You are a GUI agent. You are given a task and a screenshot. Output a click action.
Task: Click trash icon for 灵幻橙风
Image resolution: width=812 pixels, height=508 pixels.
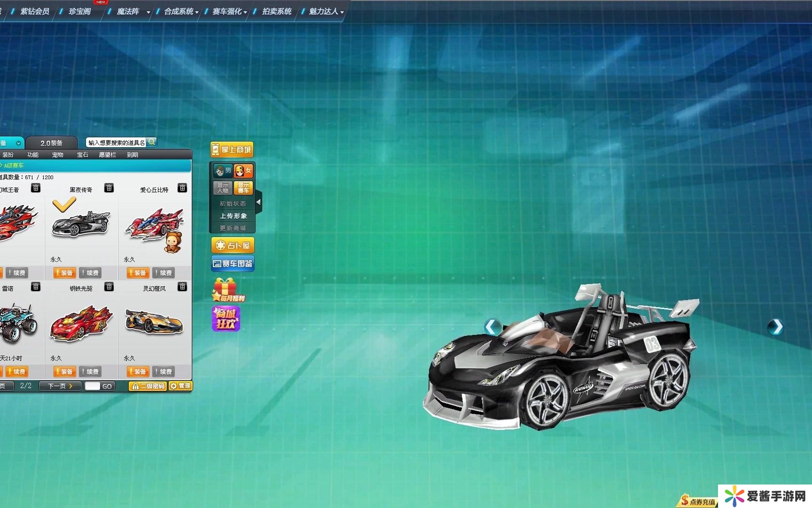[182, 287]
